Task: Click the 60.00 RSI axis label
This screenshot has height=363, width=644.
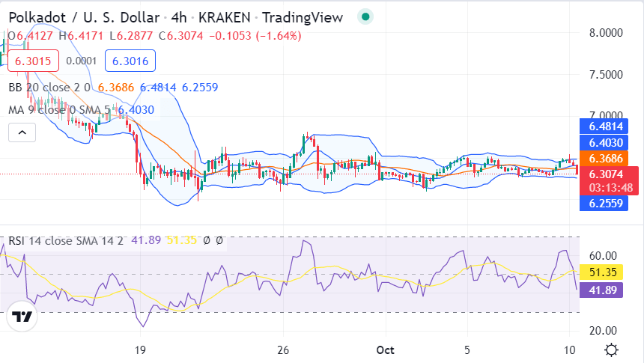Action: tap(603, 256)
